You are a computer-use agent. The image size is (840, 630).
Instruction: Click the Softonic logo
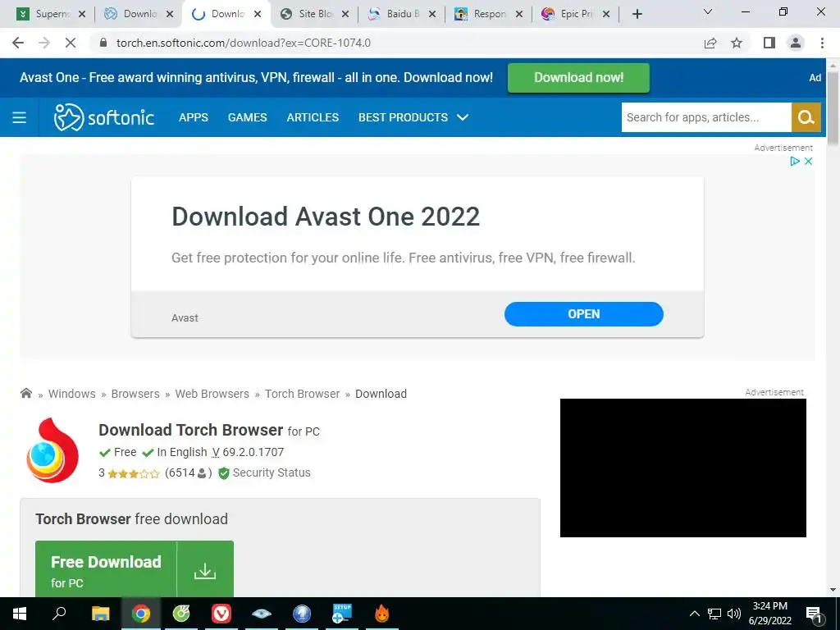[104, 117]
